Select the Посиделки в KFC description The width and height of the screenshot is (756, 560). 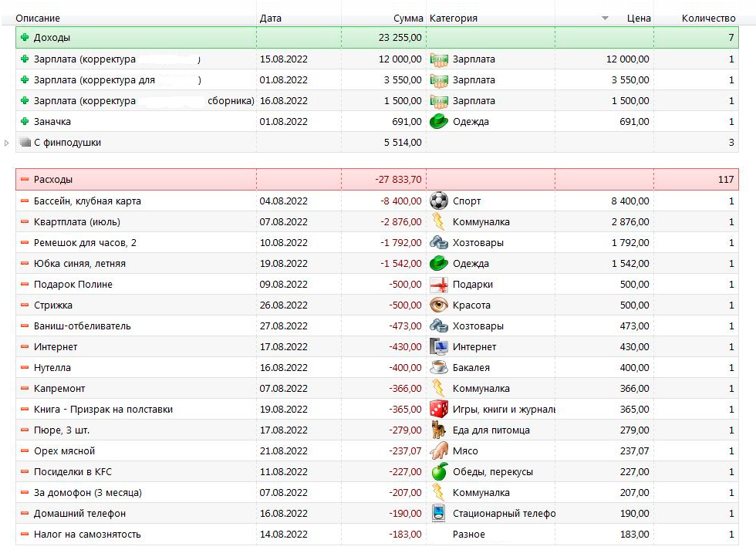pos(73,472)
